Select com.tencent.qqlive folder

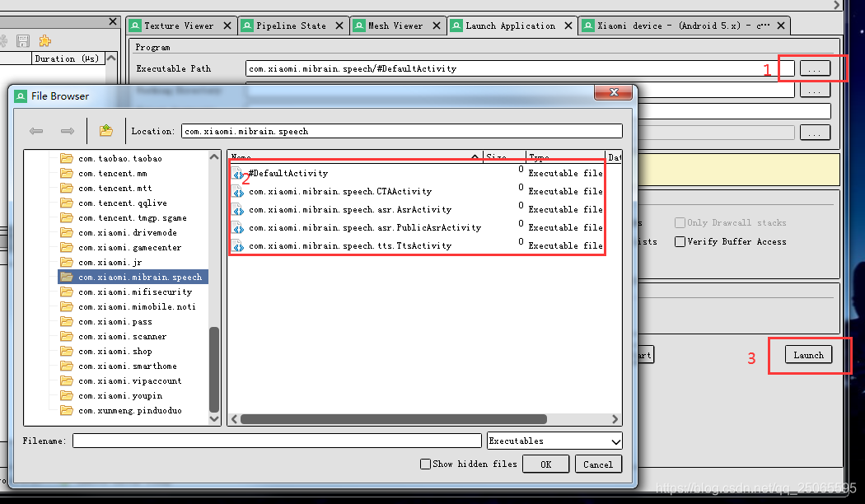tap(123, 203)
